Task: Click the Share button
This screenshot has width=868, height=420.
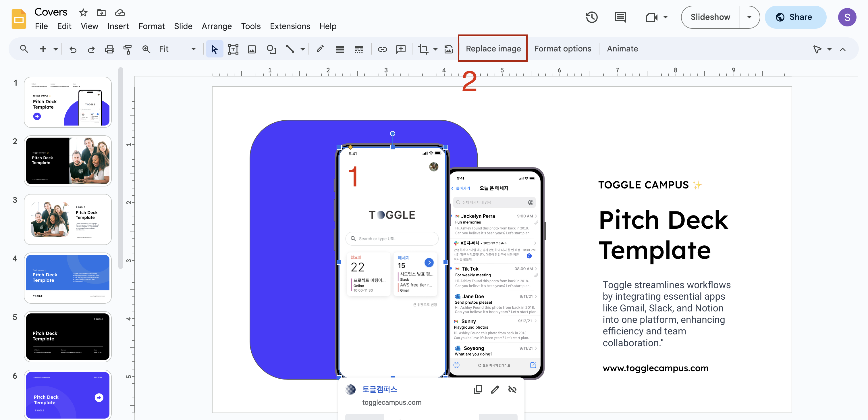Action: coord(795,17)
